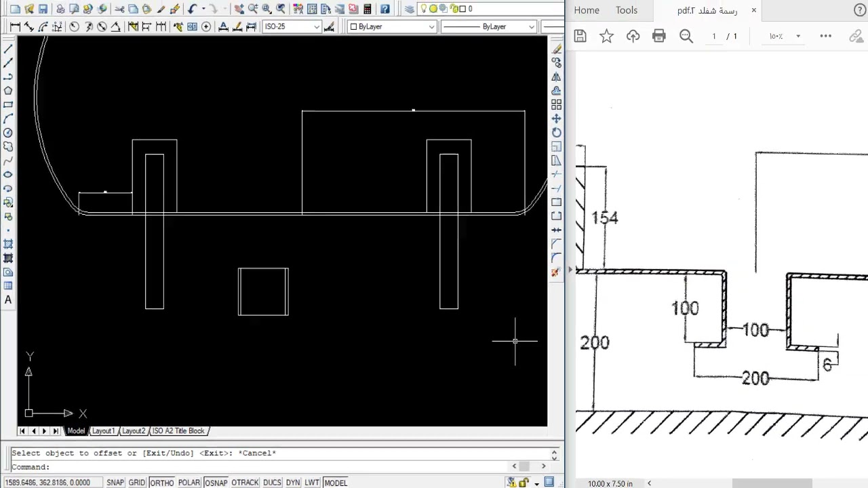
Task: Zoom out the PDF with magnifier icon
Action: (x=686, y=36)
